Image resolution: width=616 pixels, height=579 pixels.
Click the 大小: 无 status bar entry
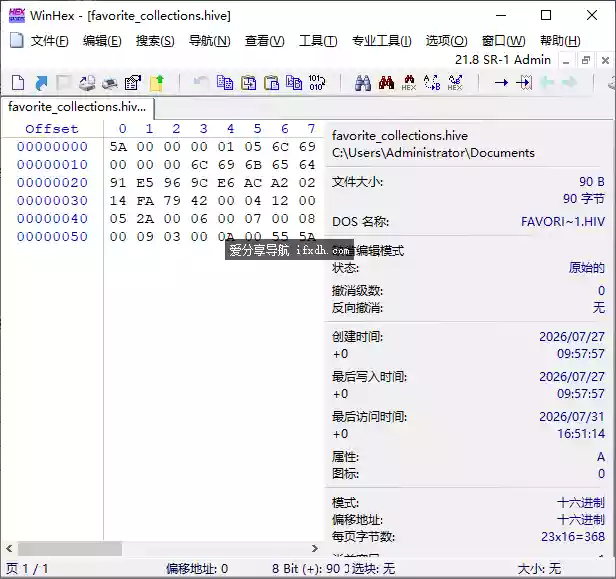[539, 569]
